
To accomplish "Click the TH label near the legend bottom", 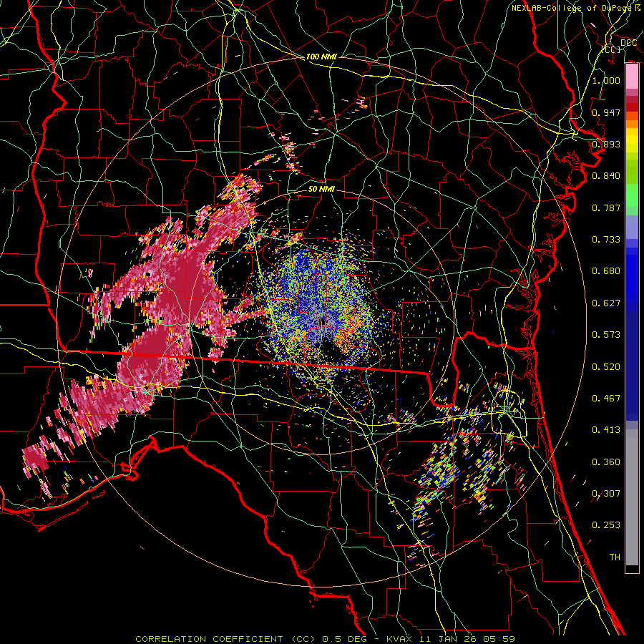I will coord(615,557).
